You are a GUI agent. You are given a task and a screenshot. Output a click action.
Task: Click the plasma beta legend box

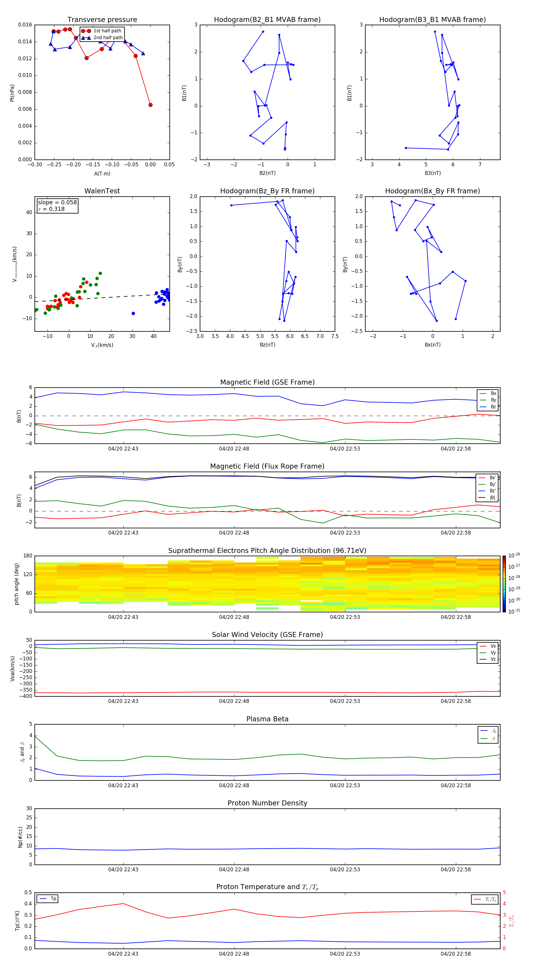[488, 735]
